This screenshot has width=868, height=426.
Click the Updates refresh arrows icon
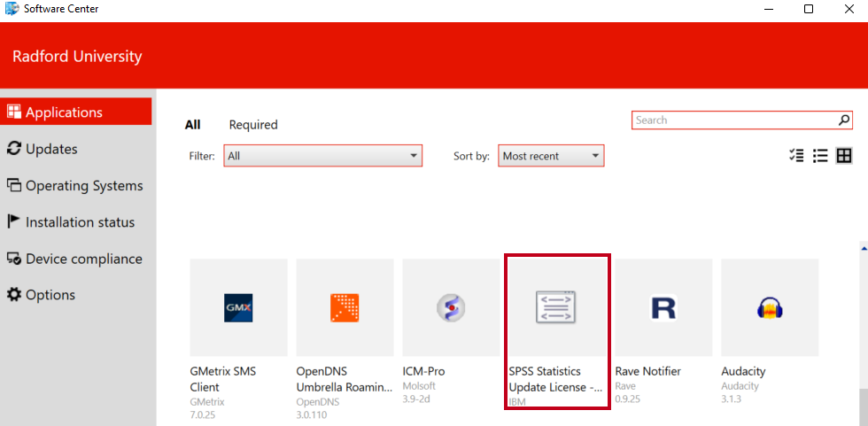pos(14,149)
